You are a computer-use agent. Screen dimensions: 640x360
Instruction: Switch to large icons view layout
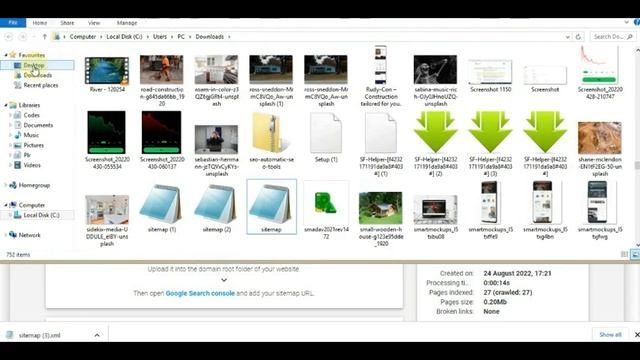tap(635, 254)
